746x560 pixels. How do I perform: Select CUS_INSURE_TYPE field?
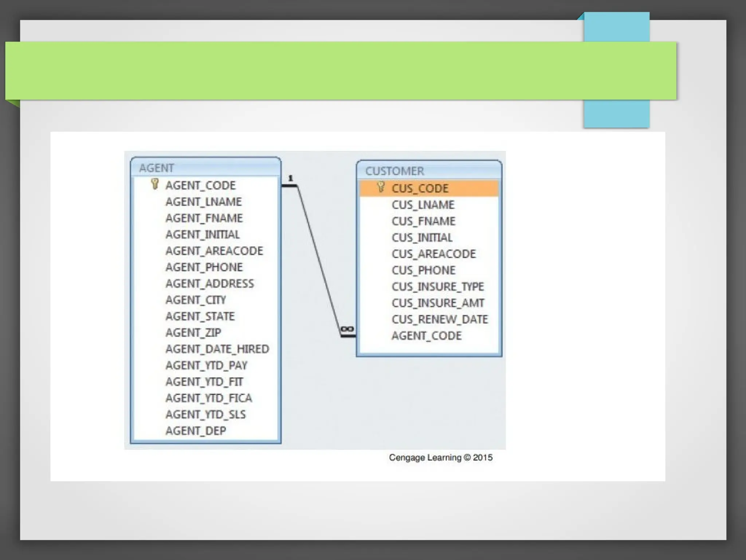tap(438, 287)
